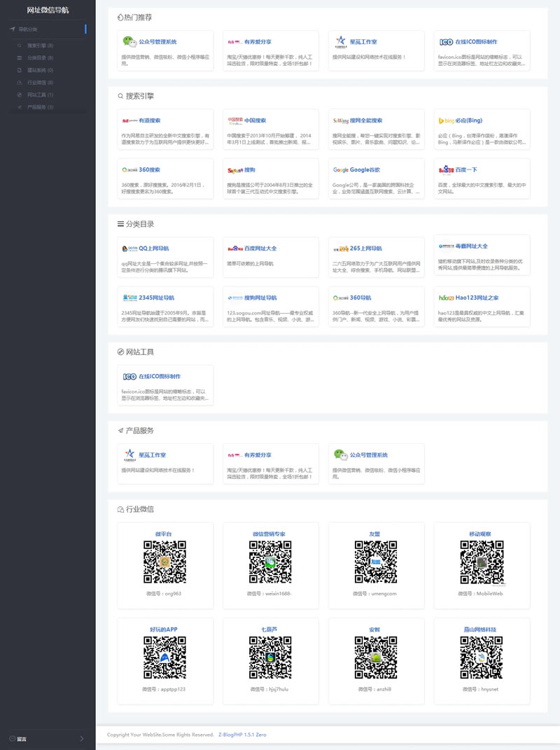Screen dimensions: 560x750
Task: Click the 安智 QR code
Action: [376, 658]
